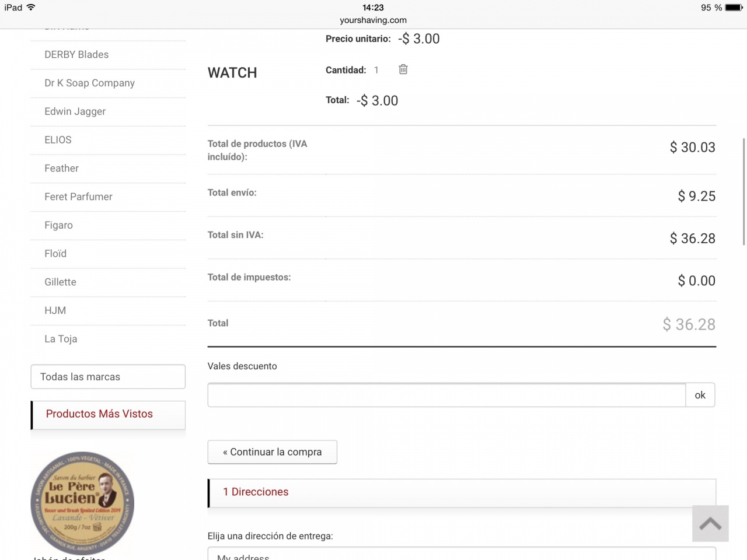Screen dimensions: 747x560
Task: View HJM brand products
Action: point(55,311)
